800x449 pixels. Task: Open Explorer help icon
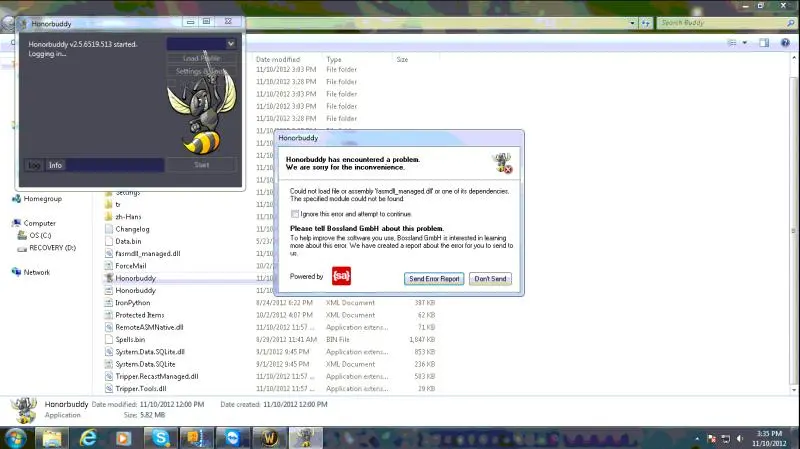point(785,43)
